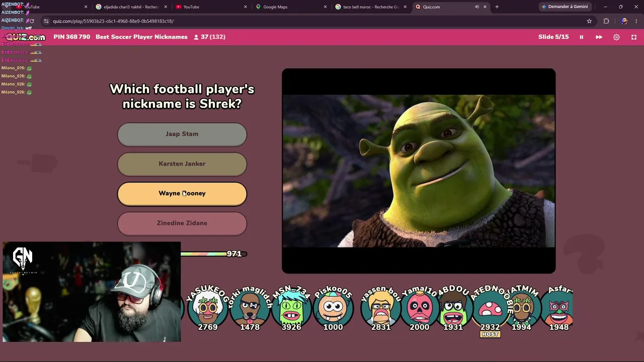This screenshot has height=362, width=644.
Task: Skip to the next quiz slide
Action: (x=599, y=37)
